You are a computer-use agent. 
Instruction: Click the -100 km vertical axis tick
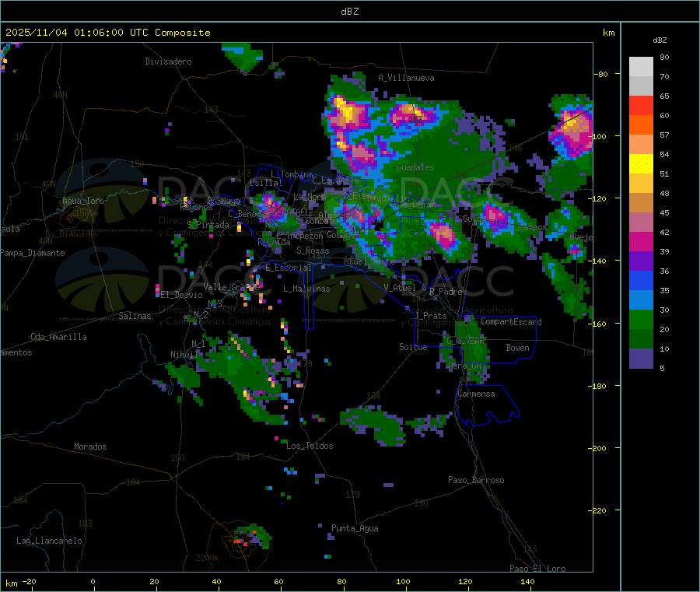[600, 136]
